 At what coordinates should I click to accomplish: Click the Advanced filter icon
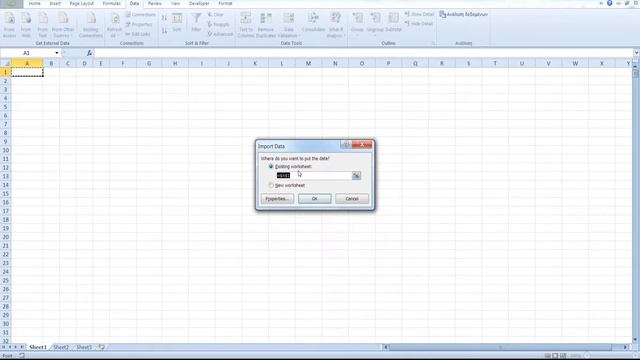pos(220,34)
